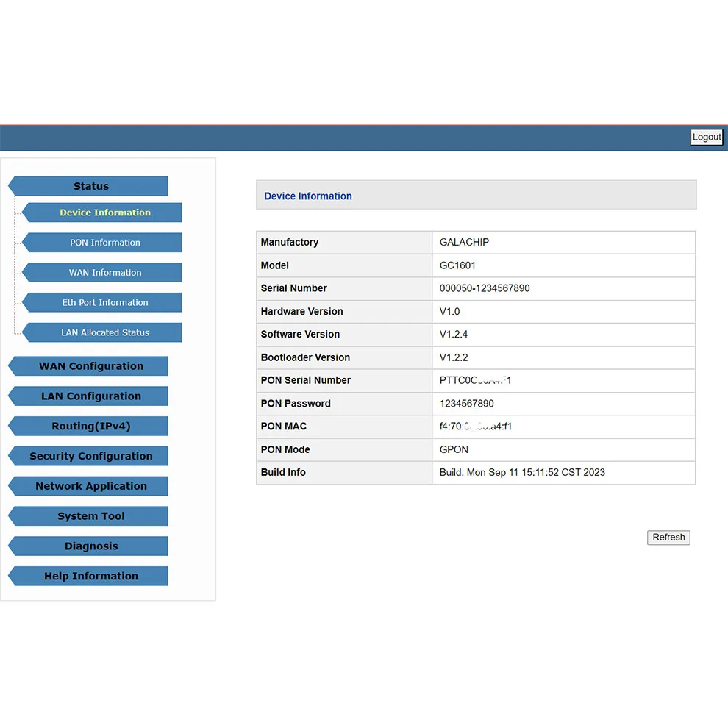728x728 pixels.
Task: Open Help Information menu
Action: click(x=91, y=577)
